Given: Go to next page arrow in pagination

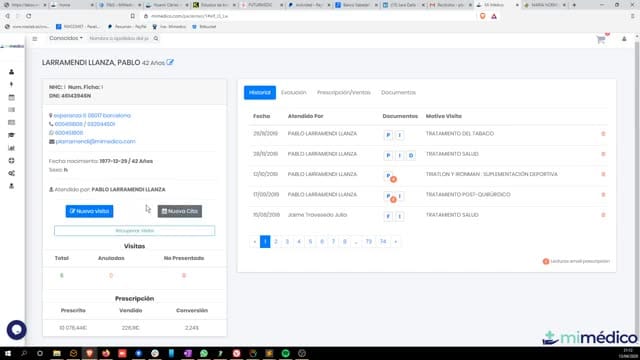Looking at the screenshot, I should click(x=396, y=242).
